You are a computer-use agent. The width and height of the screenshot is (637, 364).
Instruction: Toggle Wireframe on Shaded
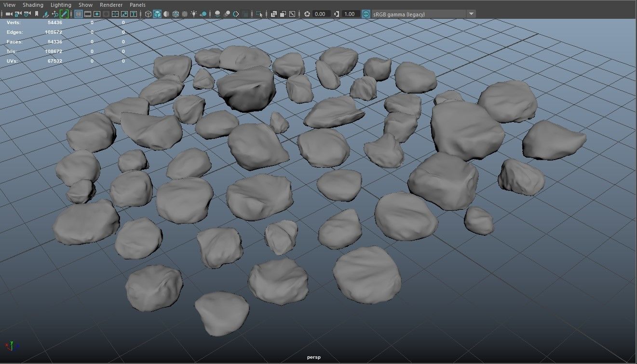(176, 14)
